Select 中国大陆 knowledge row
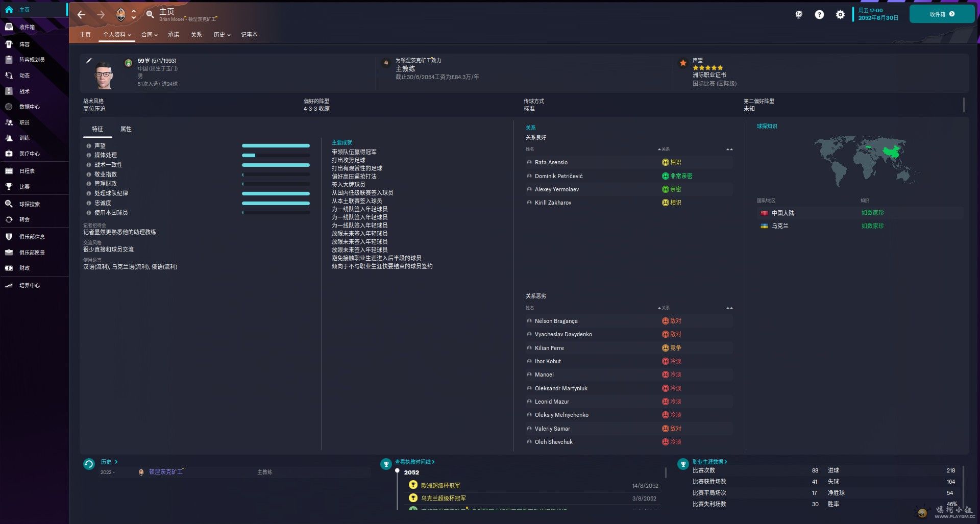Image resolution: width=980 pixels, height=524 pixels. pos(860,213)
